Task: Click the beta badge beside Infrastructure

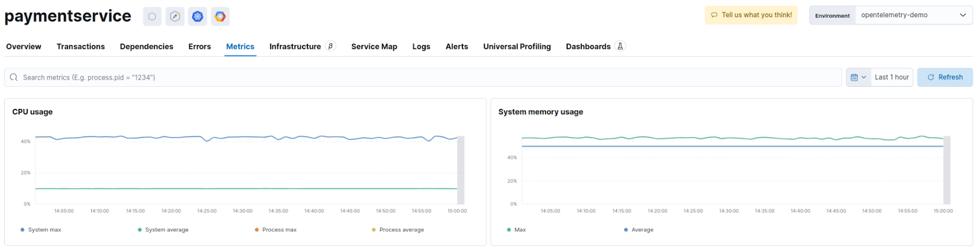Action: (331, 46)
